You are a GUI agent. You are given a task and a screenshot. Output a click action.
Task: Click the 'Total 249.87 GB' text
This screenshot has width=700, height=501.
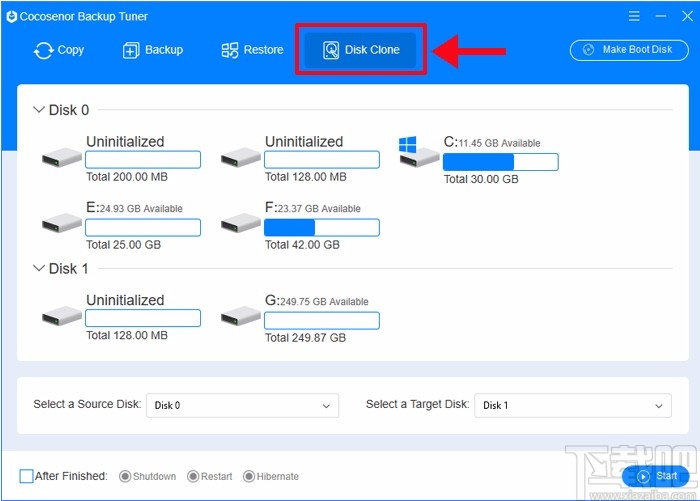[305, 338]
